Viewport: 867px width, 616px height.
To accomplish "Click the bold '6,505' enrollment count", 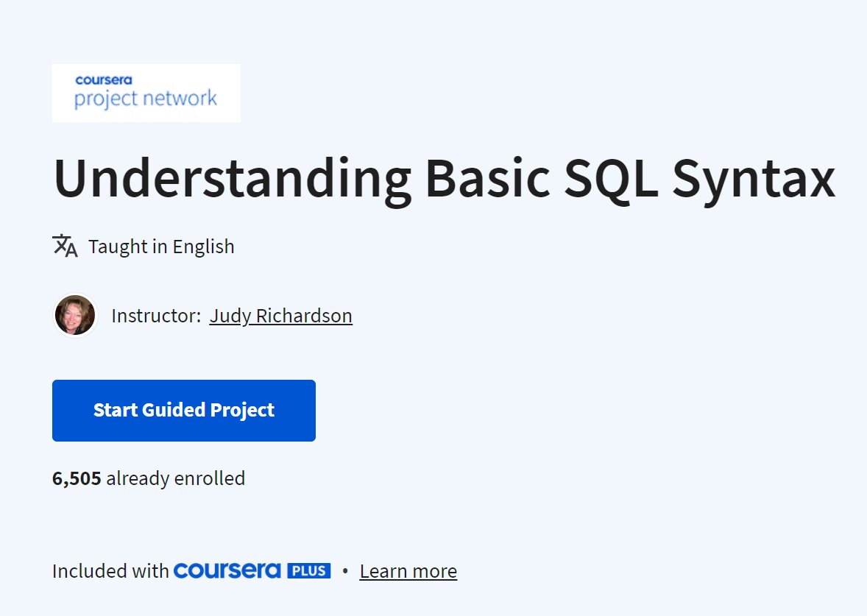I will 77,478.
